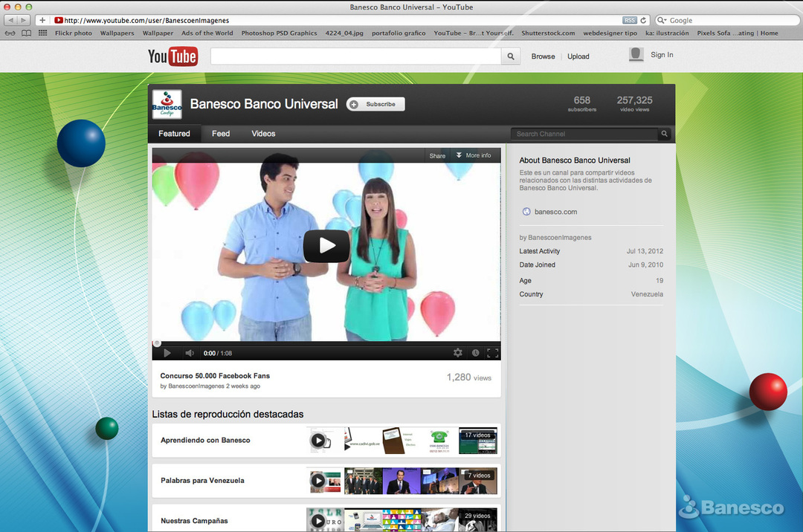This screenshot has width=803, height=532.
Task: Open the Upload page
Action: (x=578, y=56)
